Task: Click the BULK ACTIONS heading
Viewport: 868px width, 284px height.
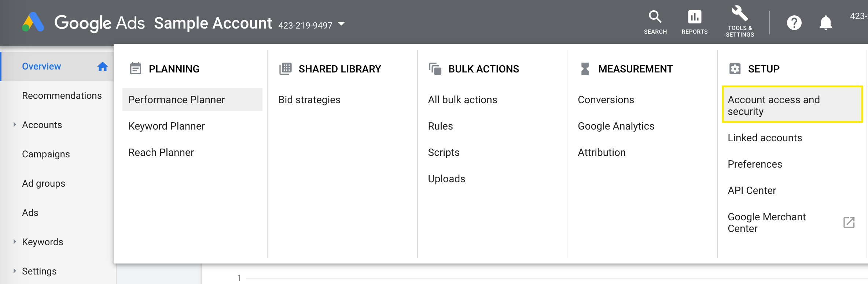Action: tap(483, 69)
